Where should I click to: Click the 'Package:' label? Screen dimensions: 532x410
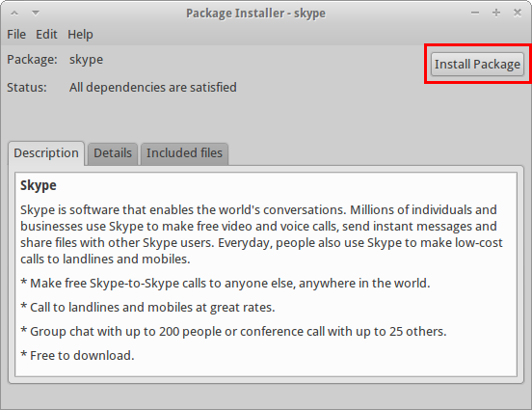tap(32, 60)
